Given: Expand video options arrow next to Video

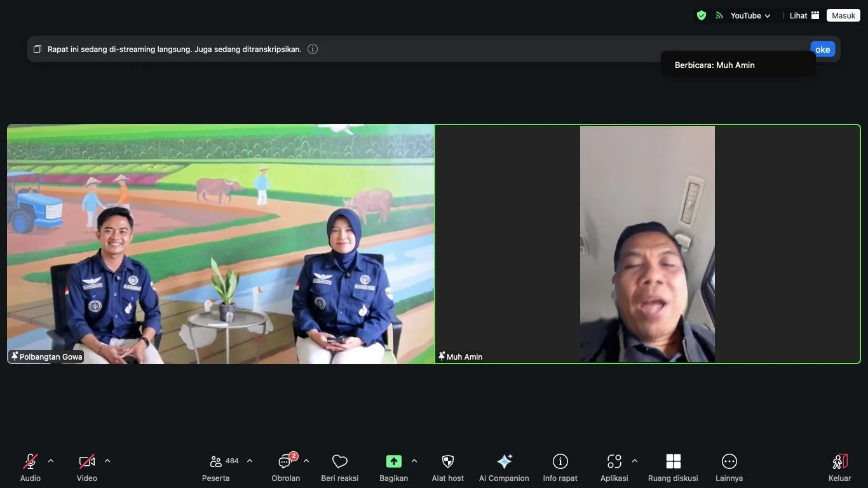Looking at the screenshot, I should (107, 461).
